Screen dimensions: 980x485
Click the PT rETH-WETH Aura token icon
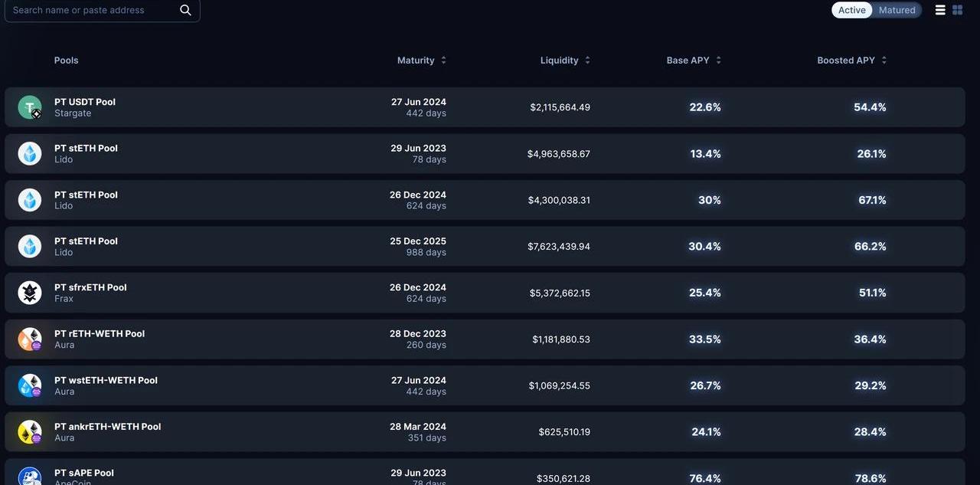click(x=30, y=339)
